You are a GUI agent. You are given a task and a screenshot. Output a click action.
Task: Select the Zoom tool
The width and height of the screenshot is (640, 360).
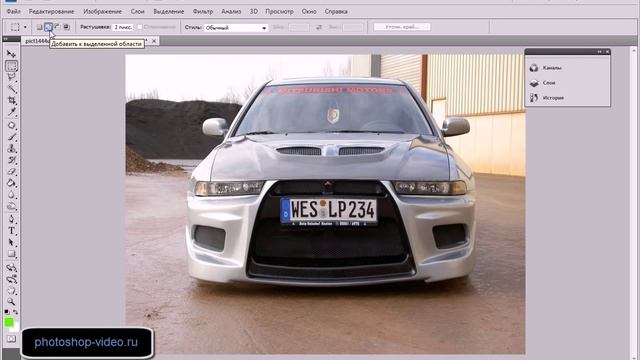(11, 302)
